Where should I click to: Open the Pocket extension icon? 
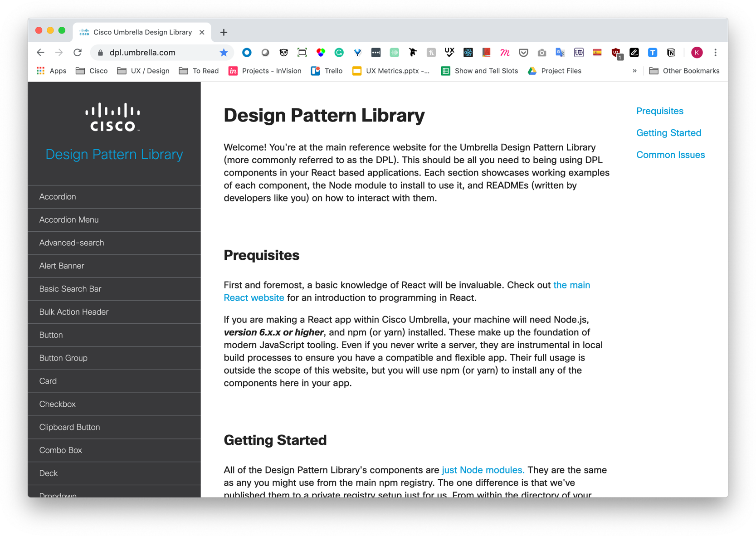tap(523, 53)
